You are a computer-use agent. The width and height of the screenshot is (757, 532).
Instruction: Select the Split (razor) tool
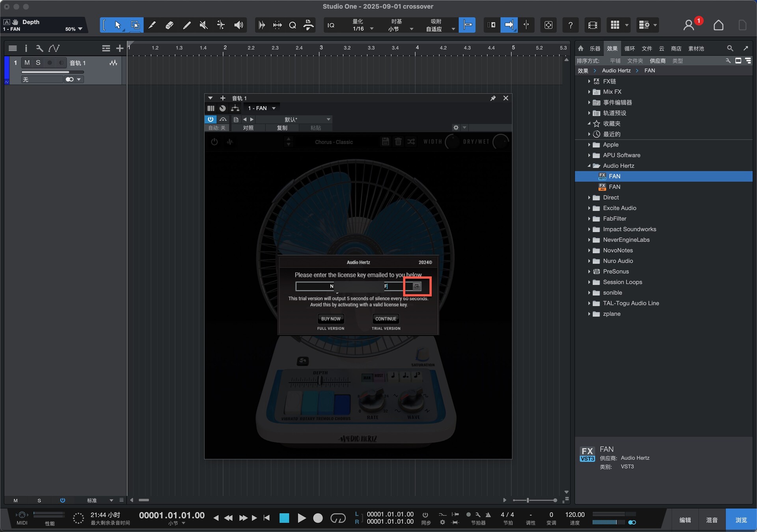click(152, 25)
